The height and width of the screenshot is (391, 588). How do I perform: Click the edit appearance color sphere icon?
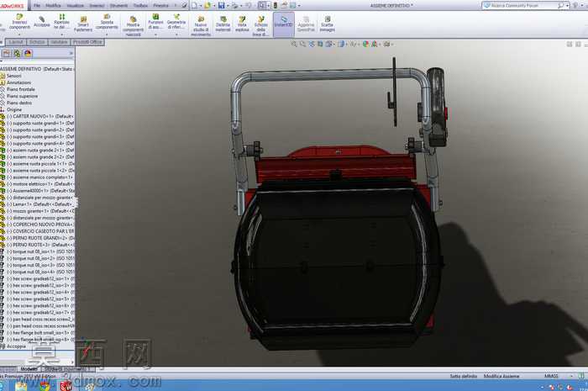[365, 45]
